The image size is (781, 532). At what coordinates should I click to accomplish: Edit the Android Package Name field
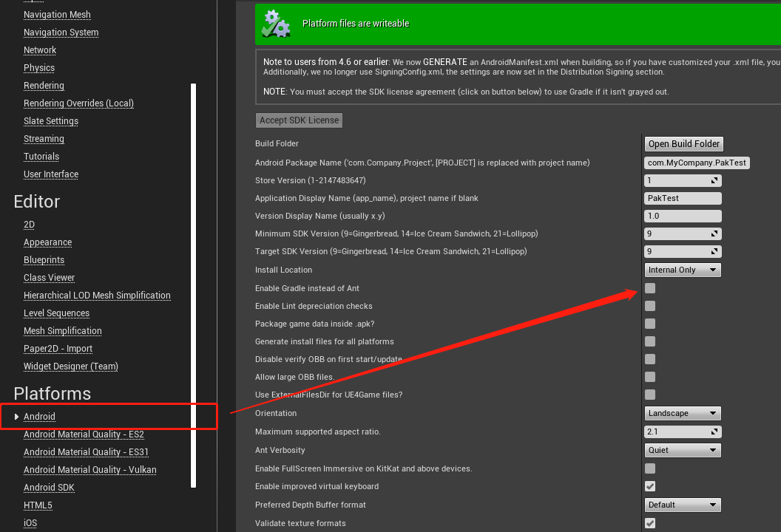pos(697,163)
